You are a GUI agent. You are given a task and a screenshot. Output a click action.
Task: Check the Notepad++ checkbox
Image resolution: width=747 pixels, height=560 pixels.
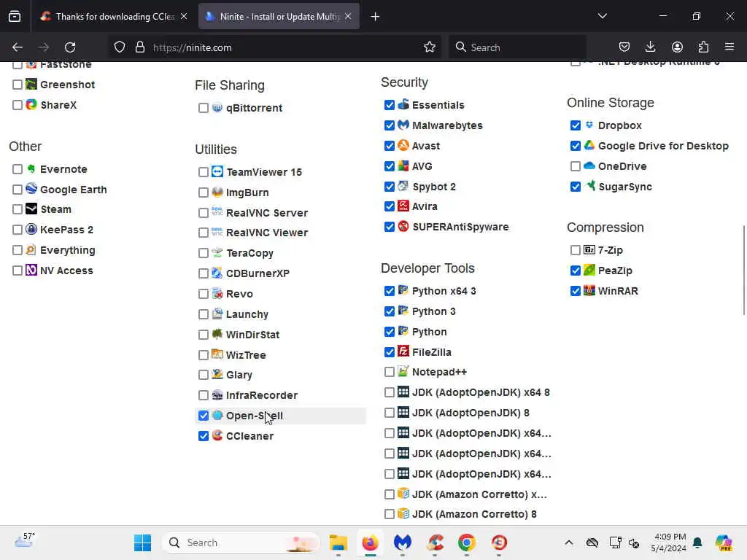point(390,372)
